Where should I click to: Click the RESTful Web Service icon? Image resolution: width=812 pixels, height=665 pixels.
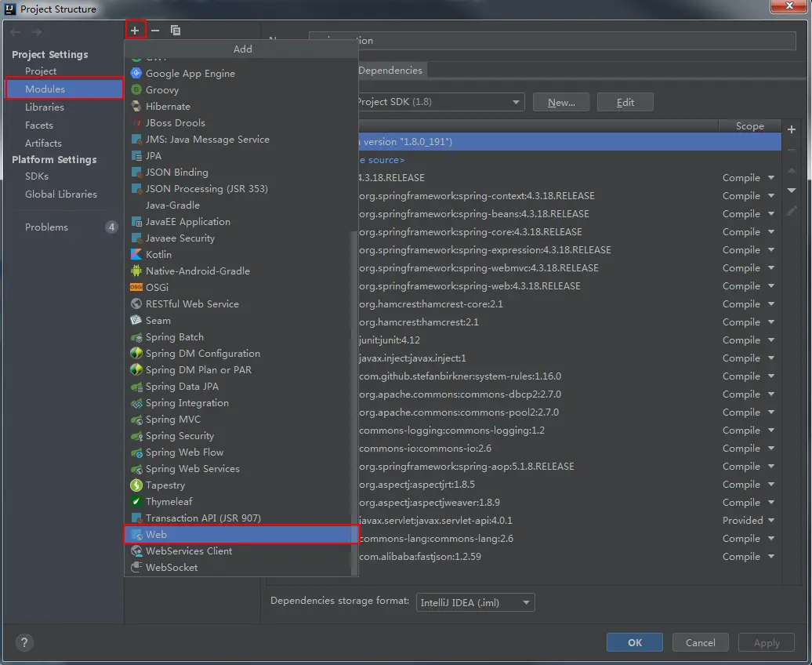(x=136, y=303)
